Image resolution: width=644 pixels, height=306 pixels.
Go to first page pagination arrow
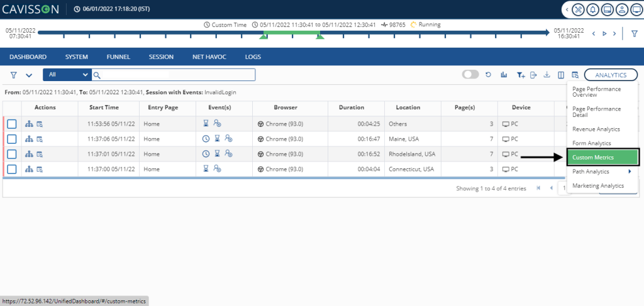pos(538,189)
